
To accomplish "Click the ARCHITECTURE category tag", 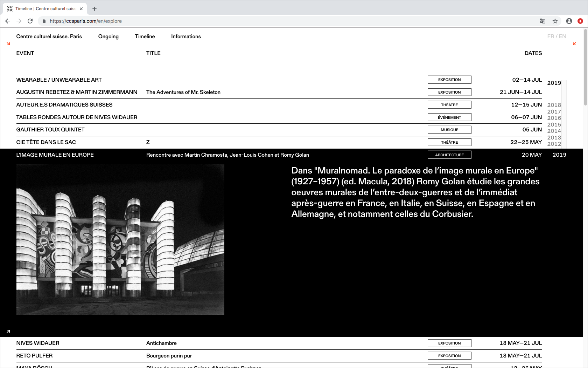I will click(449, 155).
